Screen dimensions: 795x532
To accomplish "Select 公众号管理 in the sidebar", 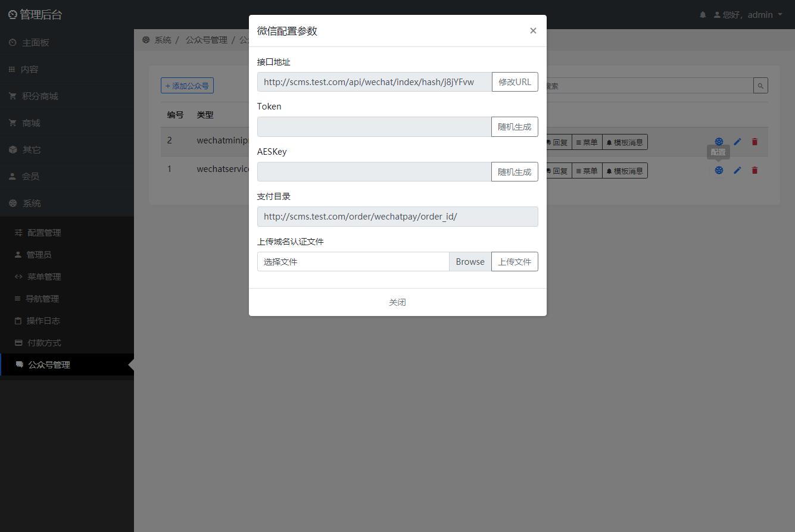I will click(67, 365).
